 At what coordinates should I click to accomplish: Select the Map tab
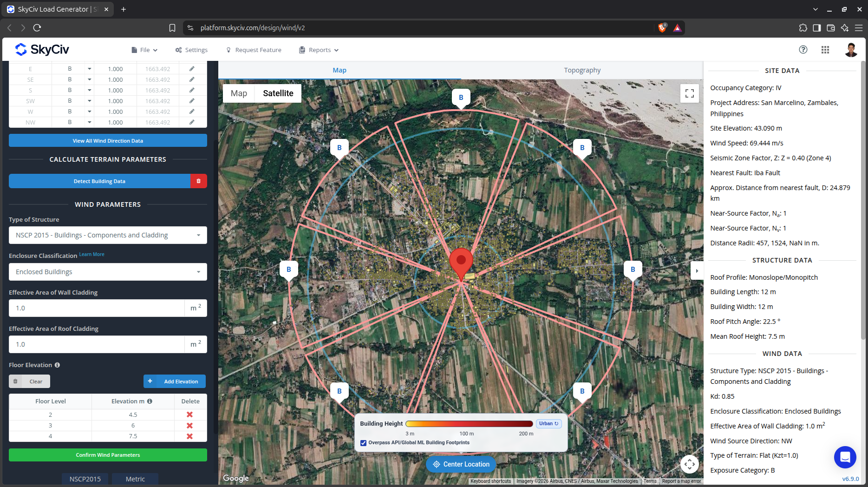coord(339,70)
